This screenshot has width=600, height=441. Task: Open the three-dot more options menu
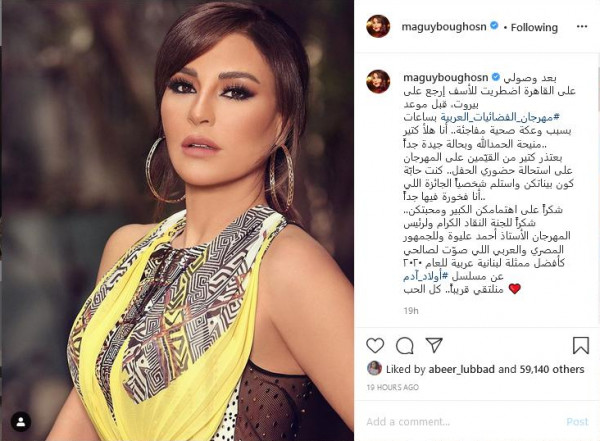click(x=582, y=26)
